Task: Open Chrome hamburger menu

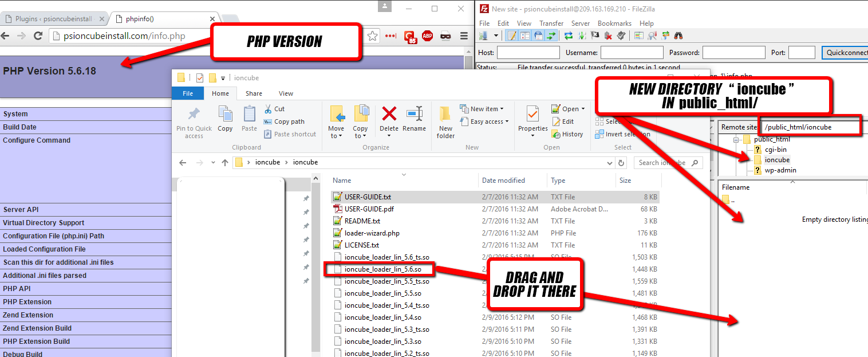Action: point(464,36)
